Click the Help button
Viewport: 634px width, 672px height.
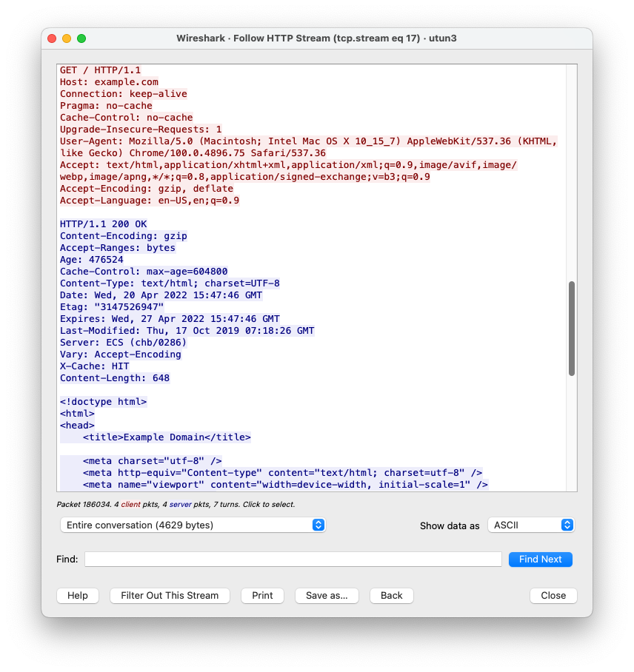coord(77,595)
